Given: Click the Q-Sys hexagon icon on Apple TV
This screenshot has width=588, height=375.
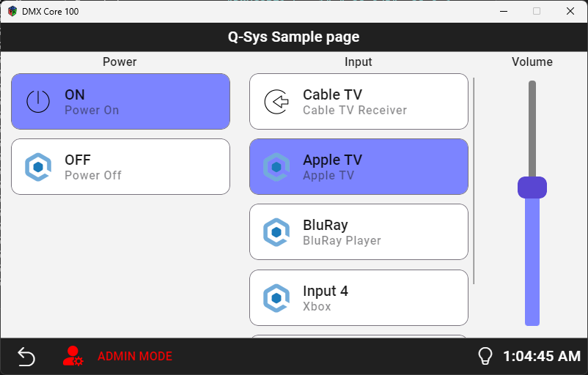Looking at the screenshot, I should [276, 167].
